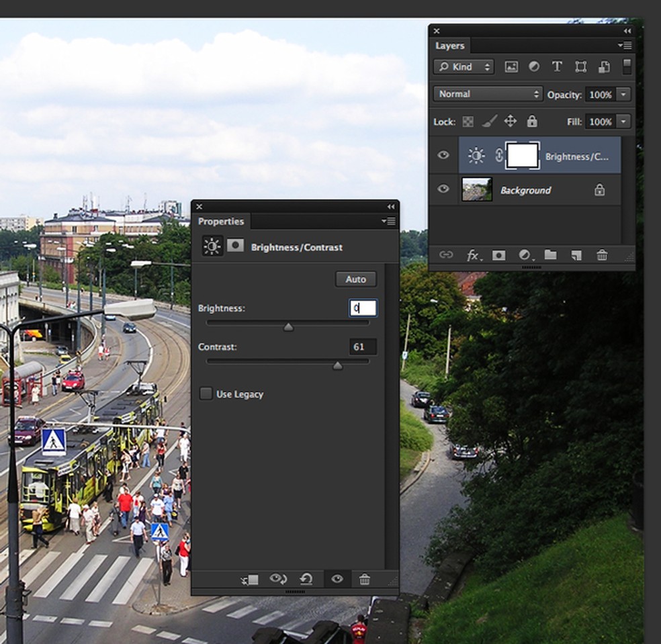This screenshot has height=644, width=661.
Task: Open the Opacity dropdown arrow
Action: pyautogui.click(x=624, y=95)
